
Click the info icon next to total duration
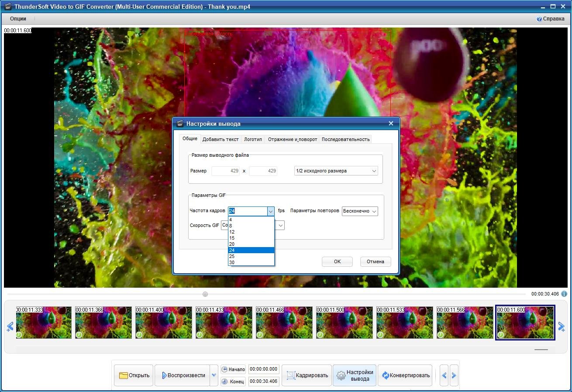pyautogui.click(x=564, y=294)
